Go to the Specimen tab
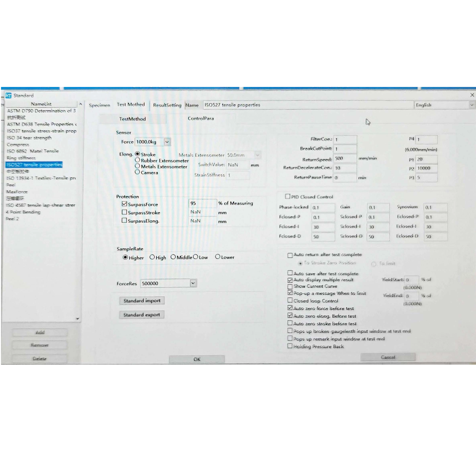476x476 pixels. coord(100,105)
